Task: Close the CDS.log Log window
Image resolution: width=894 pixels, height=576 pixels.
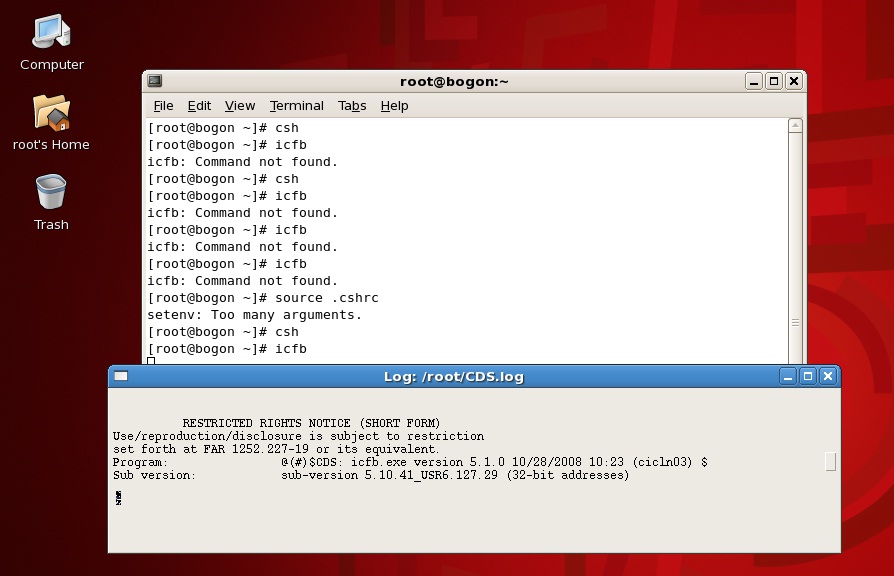Action: click(x=828, y=376)
